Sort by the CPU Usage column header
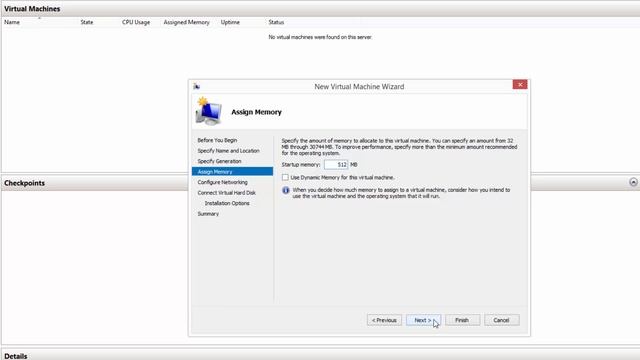640x360 pixels. [x=136, y=22]
